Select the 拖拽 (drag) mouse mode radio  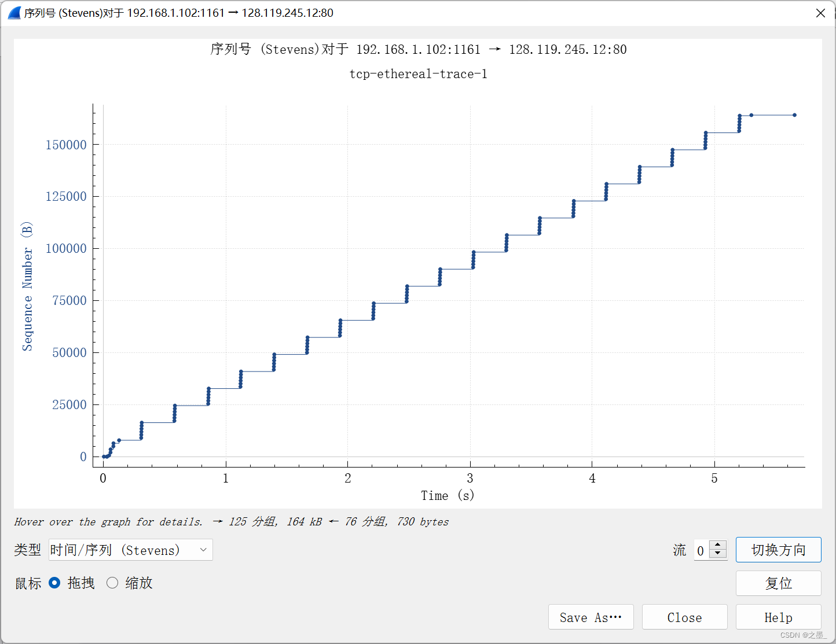(54, 583)
